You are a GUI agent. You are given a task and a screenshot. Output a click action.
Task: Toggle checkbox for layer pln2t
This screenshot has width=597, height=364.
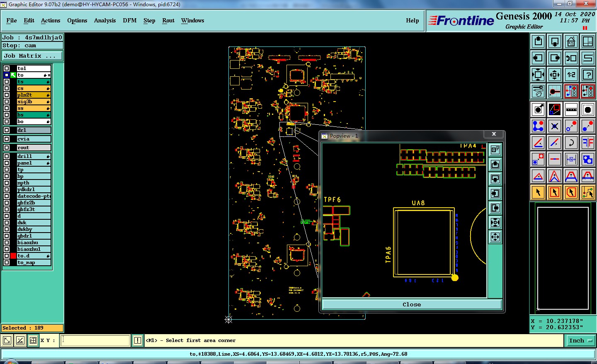pos(7,95)
